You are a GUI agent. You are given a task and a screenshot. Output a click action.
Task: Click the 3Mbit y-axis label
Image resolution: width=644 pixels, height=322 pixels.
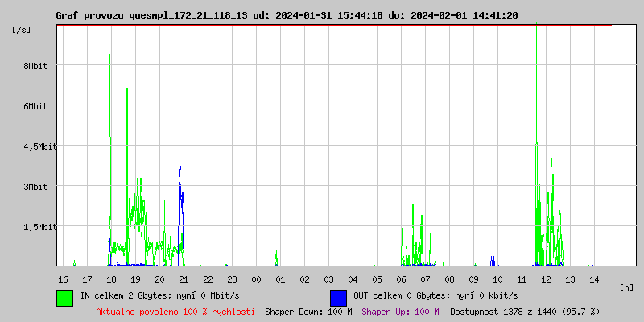click(x=35, y=187)
